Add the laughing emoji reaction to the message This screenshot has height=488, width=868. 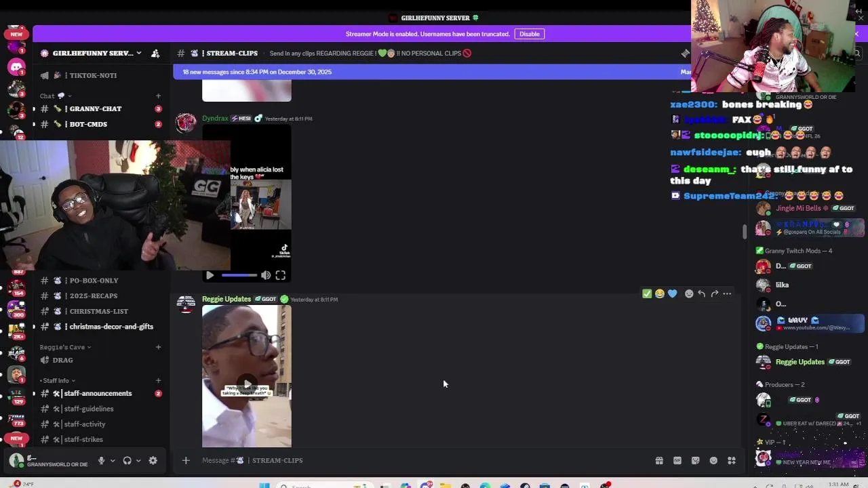[x=659, y=293]
